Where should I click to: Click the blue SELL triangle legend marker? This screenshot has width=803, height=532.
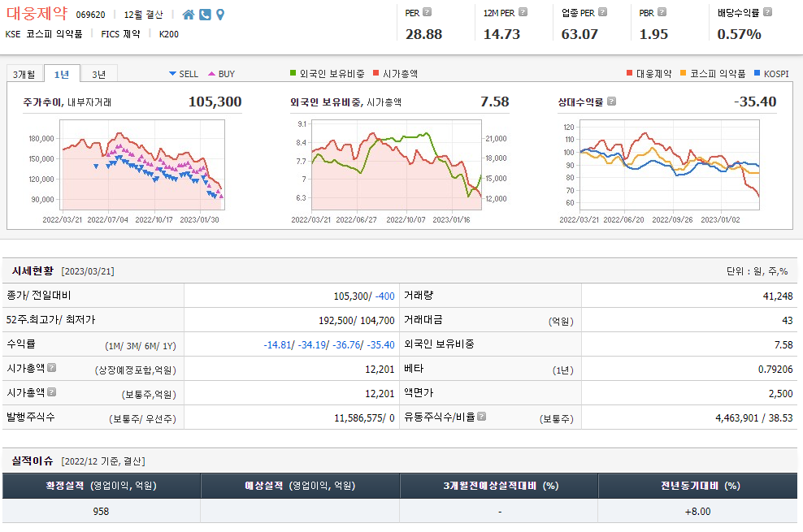point(172,74)
